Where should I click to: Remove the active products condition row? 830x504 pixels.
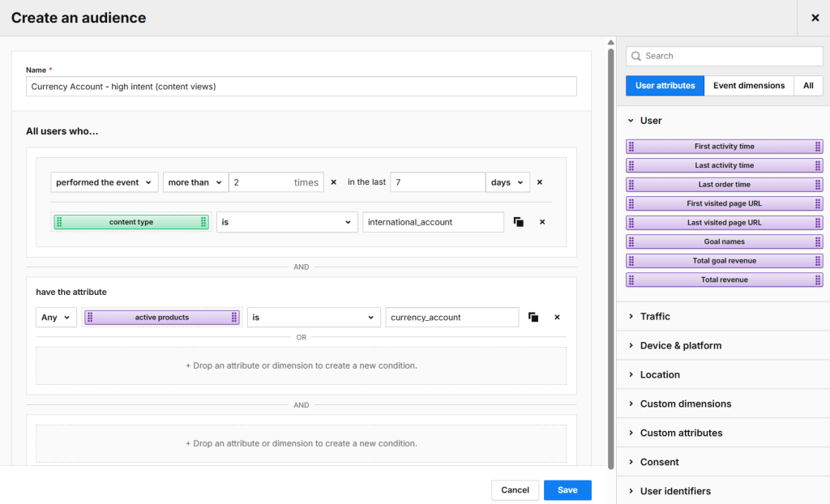pyautogui.click(x=557, y=318)
